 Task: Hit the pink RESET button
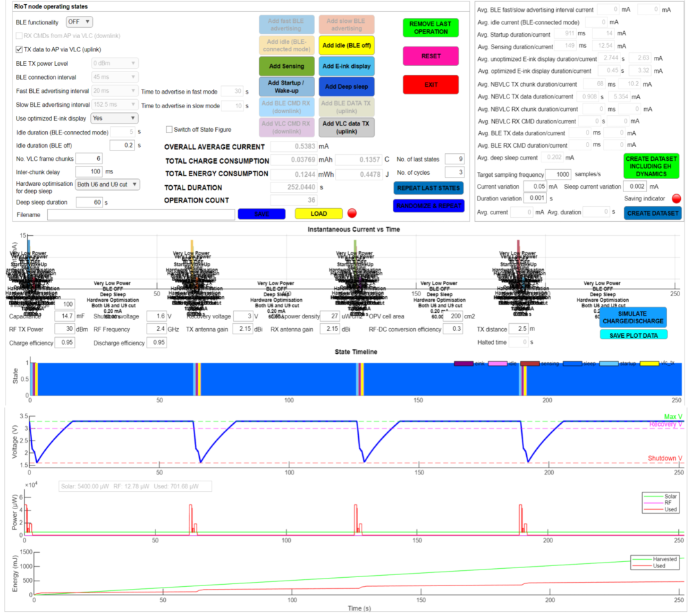click(x=430, y=56)
